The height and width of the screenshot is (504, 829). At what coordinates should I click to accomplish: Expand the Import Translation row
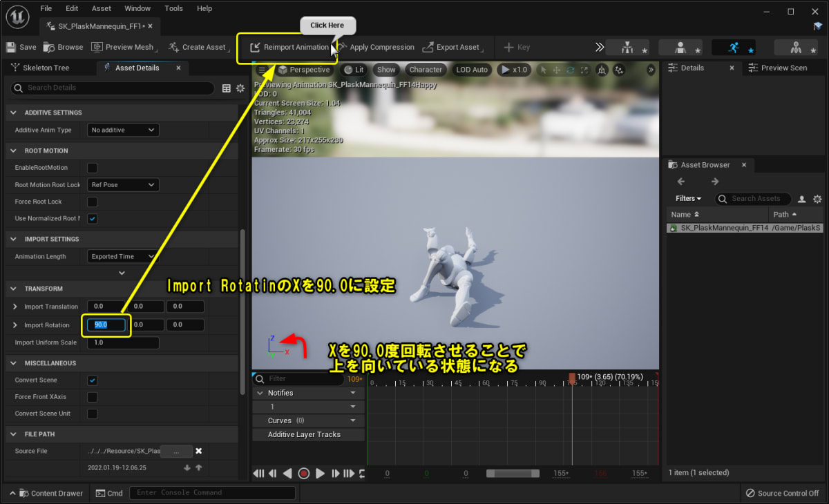coord(16,307)
